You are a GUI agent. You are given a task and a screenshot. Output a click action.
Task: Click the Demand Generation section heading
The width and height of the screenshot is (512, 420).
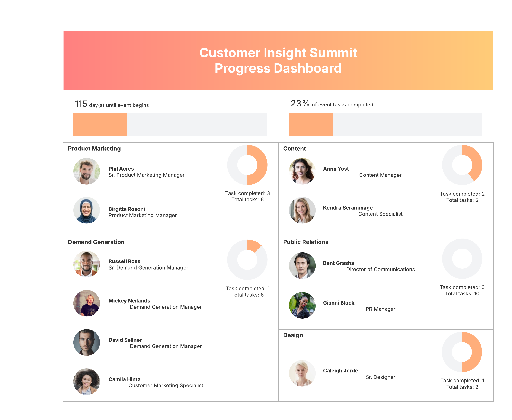click(96, 242)
